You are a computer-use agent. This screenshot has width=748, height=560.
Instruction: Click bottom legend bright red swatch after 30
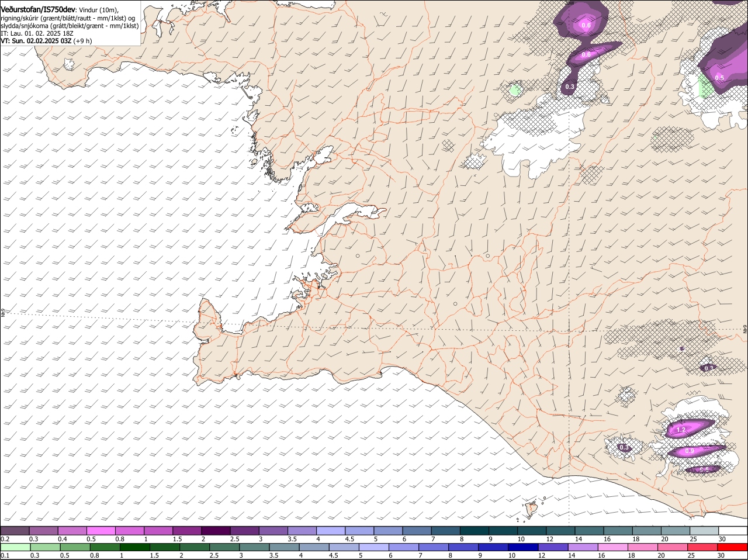pyautogui.click(x=733, y=548)
